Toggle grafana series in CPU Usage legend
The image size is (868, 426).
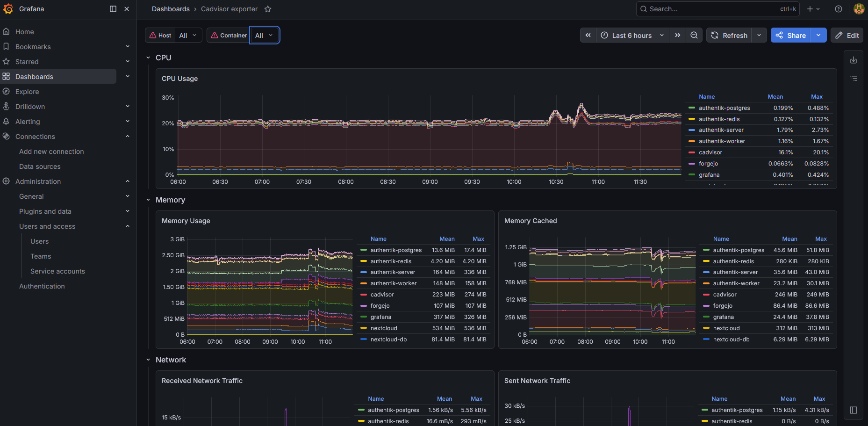point(709,175)
